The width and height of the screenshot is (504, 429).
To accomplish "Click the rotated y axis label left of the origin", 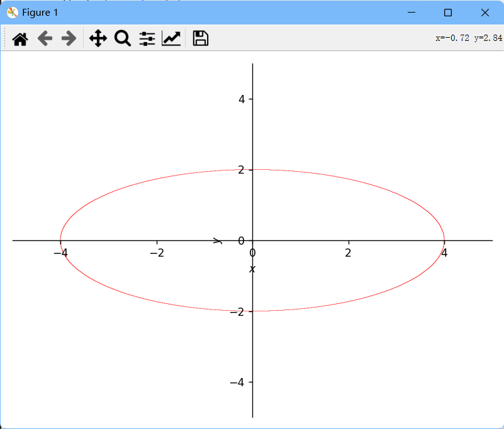I will point(218,241).
